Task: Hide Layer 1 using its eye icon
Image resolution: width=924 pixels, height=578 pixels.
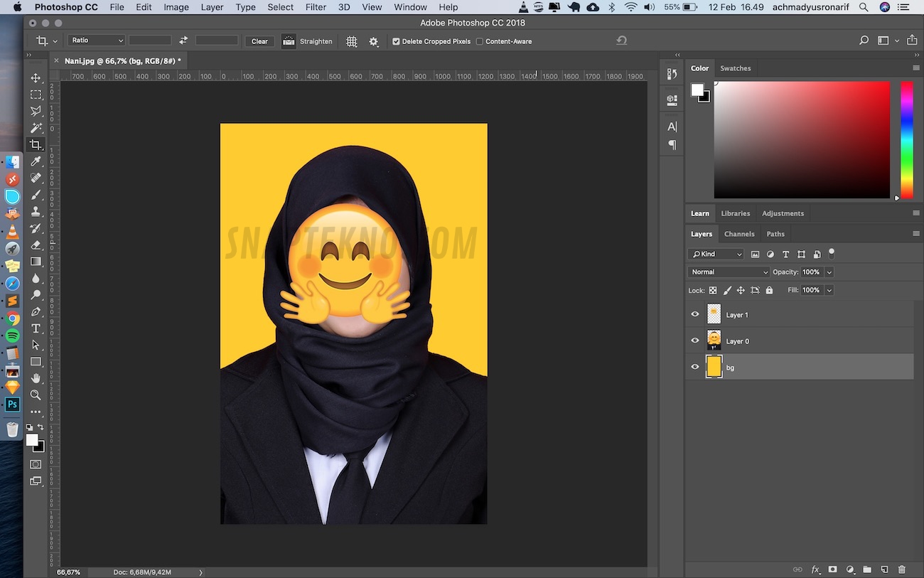Action: pos(695,314)
